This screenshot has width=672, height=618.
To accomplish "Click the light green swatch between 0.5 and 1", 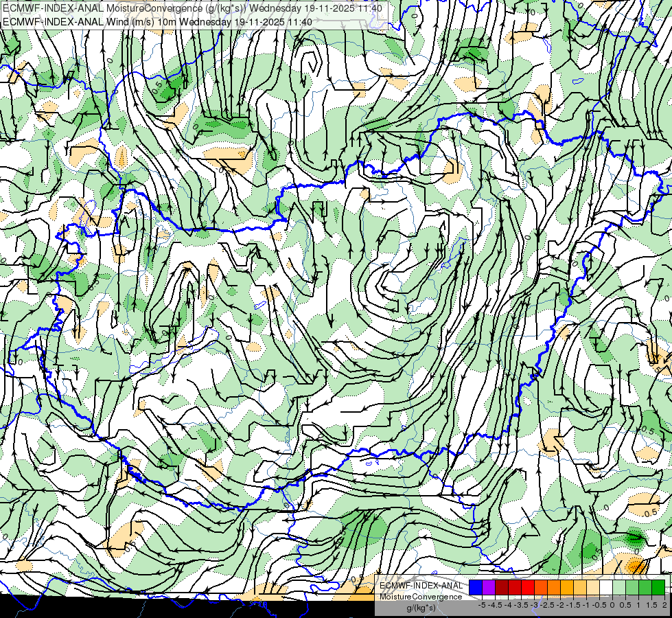I will point(632,587).
